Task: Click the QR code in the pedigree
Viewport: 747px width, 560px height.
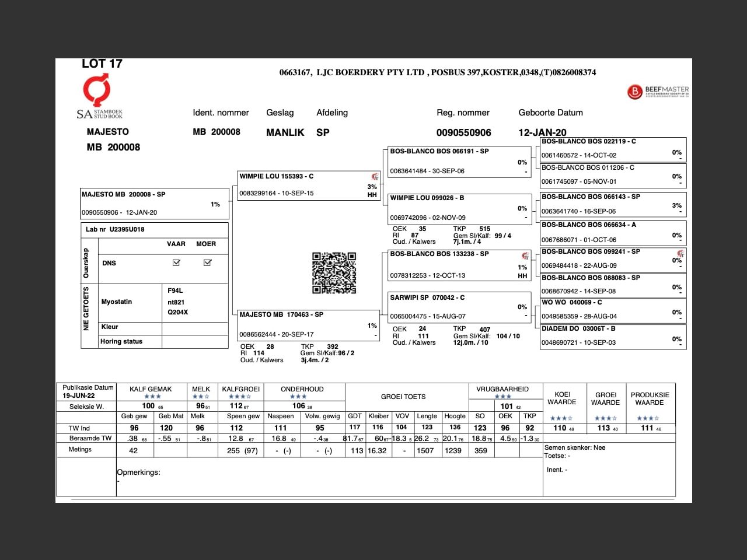Action: (334, 273)
